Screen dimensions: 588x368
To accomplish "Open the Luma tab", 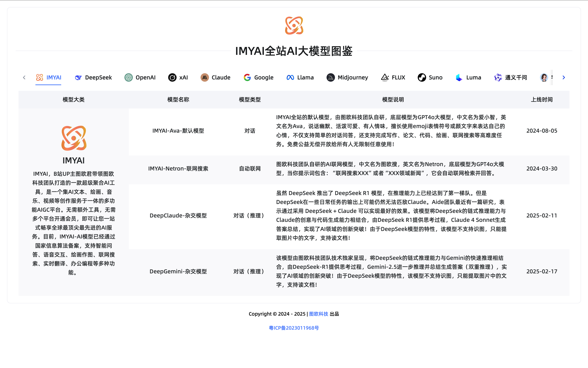I will [x=468, y=77].
